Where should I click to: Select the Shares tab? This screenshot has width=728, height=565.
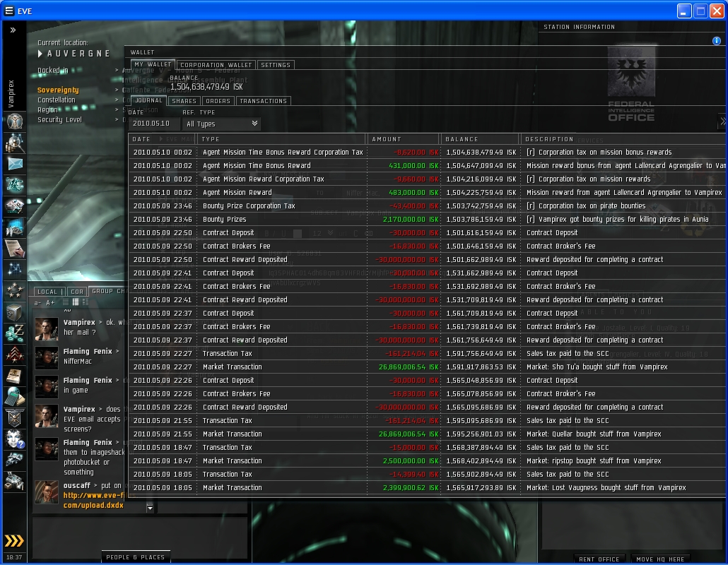[184, 101]
